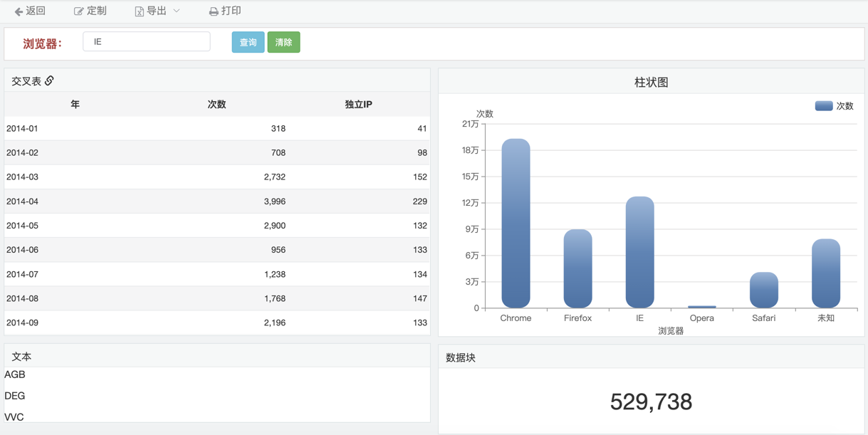Click the export spreadsheet icon
The width and height of the screenshot is (868, 435).
(x=140, y=11)
